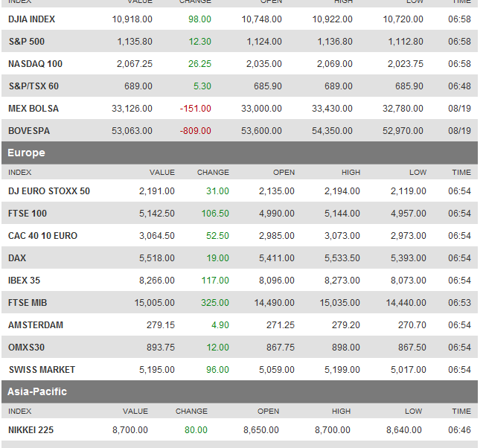Open the DJ EURO STOXX 50 index
Screen dimensions: 486x448
[x=49, y=191]
